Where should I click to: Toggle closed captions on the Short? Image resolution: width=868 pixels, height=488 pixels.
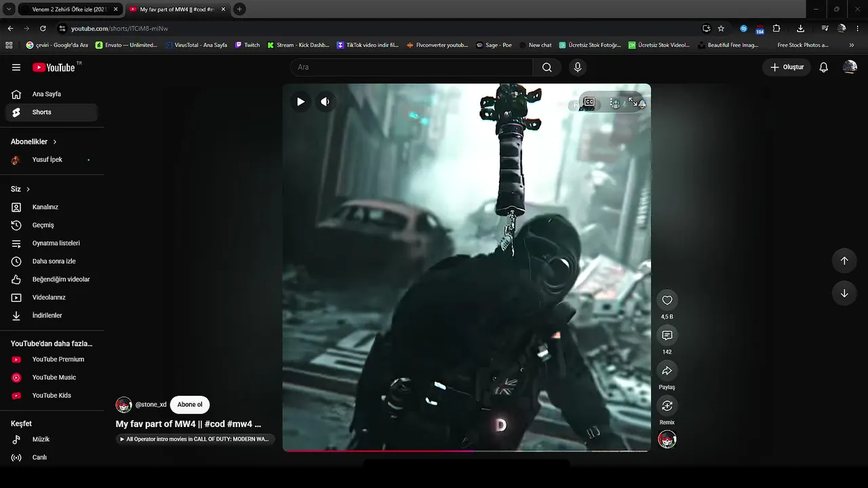[x=589, y=102]
